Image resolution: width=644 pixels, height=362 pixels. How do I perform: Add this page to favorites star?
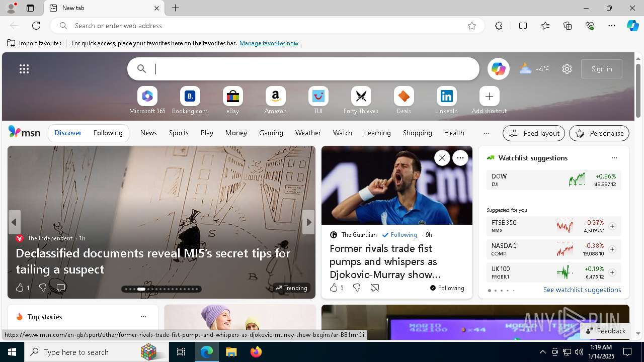coord(472,26)
